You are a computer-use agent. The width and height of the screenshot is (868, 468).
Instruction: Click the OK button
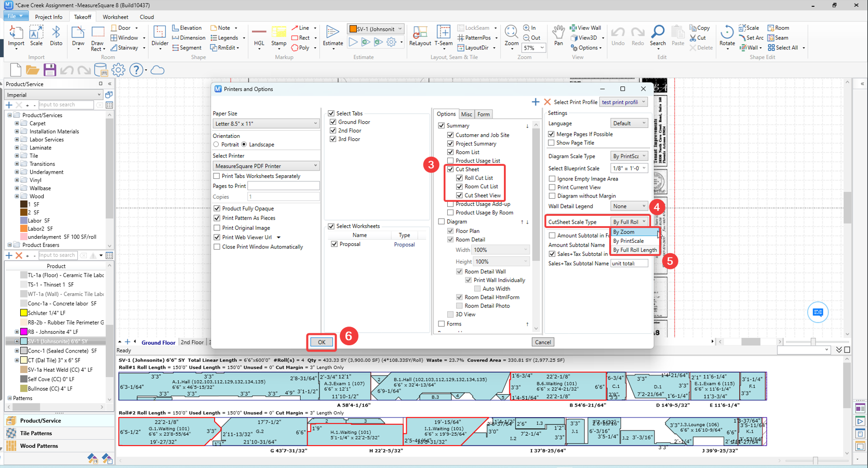[x=322, y=342]
